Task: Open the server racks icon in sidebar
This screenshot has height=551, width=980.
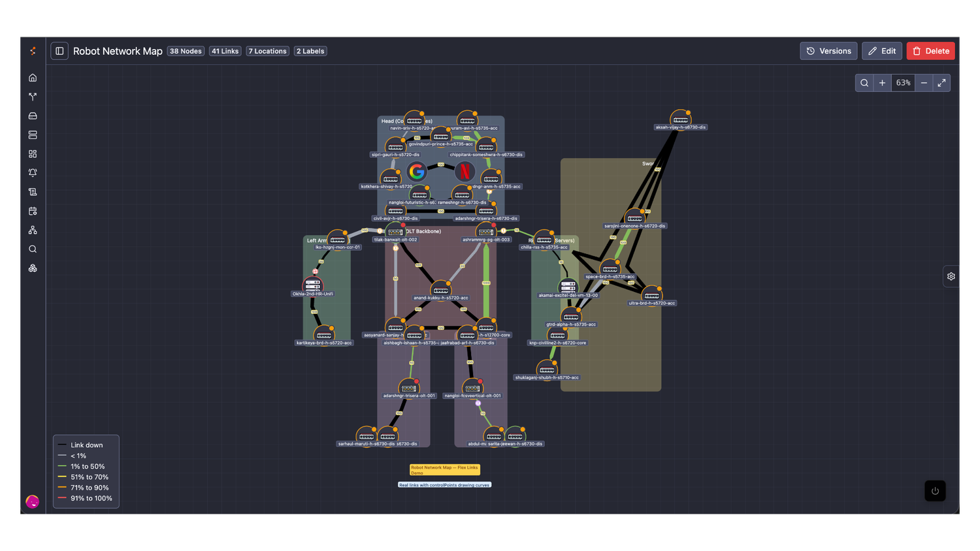Action: point(33,135)
